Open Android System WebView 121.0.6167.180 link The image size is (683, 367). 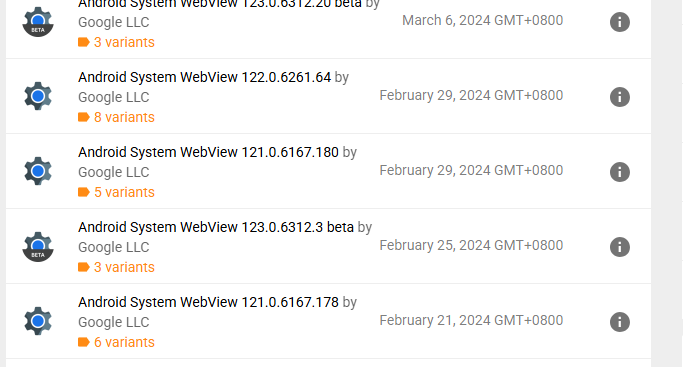[x=208, y=152]
